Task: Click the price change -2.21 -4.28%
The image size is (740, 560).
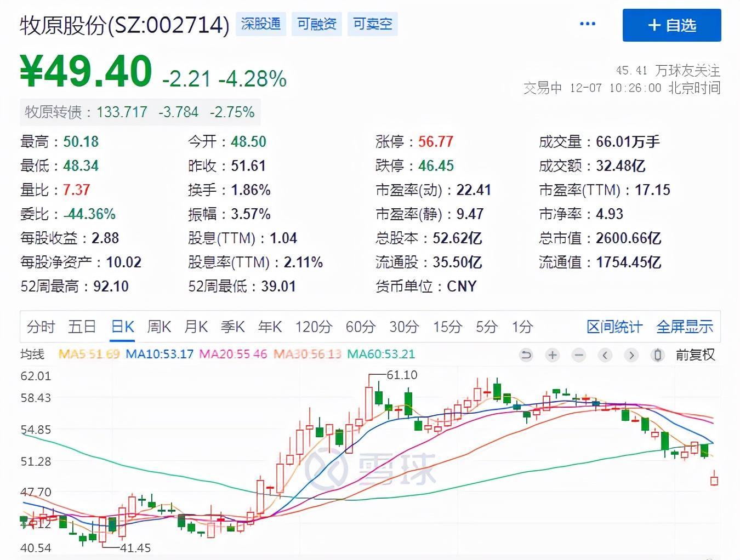Action: pyautogui.click(x=225, y=79)
